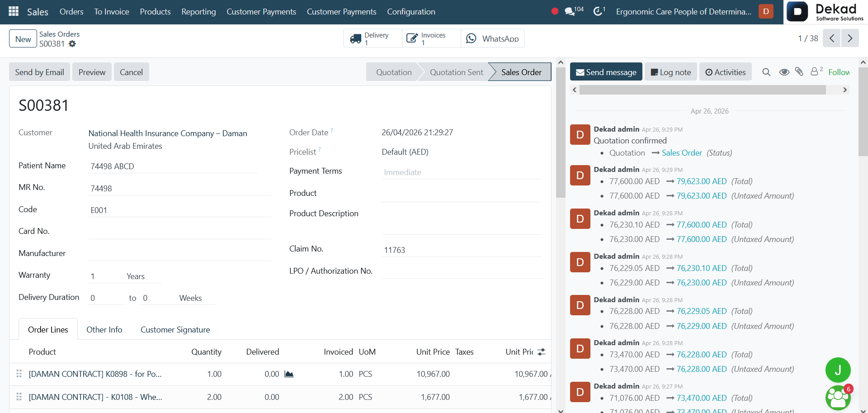This screenshot has width=868, height=413.
Task: Click the paperclip attachments icon
Action: coord(799,71)
